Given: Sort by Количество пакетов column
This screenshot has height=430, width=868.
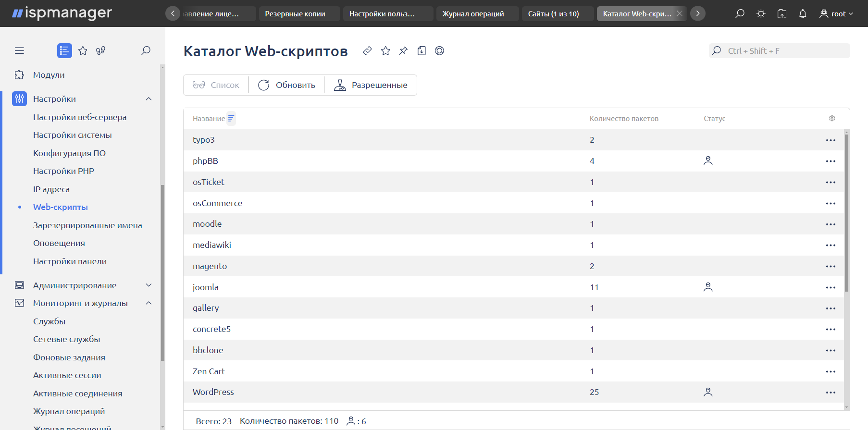Looking at the screenshot, I should pos(624,119).
